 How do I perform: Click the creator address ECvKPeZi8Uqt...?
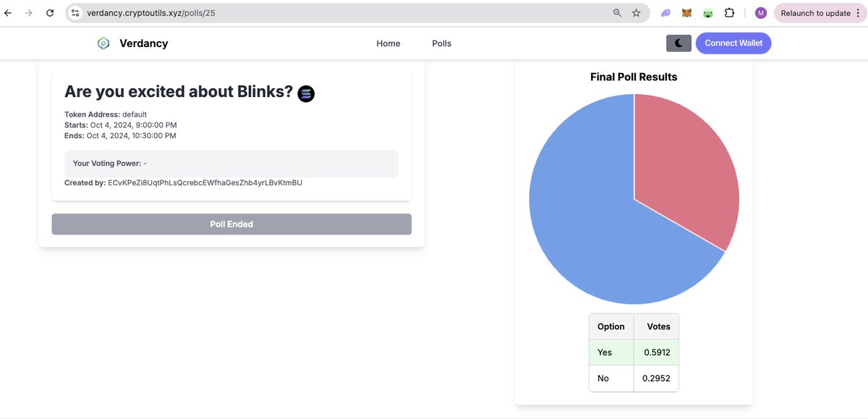(205, 183)
